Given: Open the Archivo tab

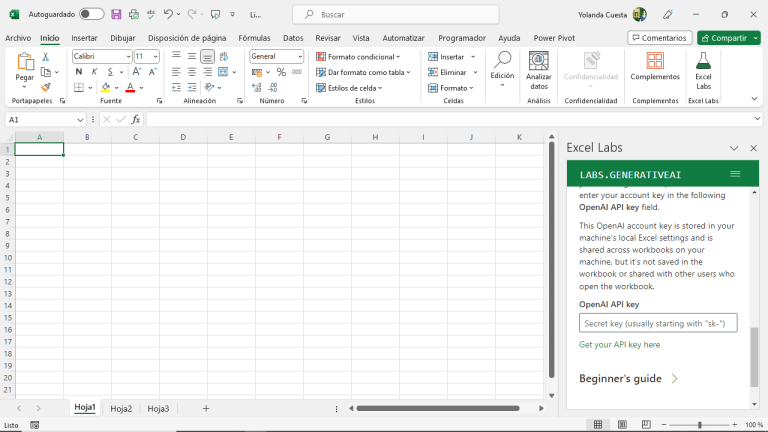Looking at the screenshot, I should click(x=18, y=38).
